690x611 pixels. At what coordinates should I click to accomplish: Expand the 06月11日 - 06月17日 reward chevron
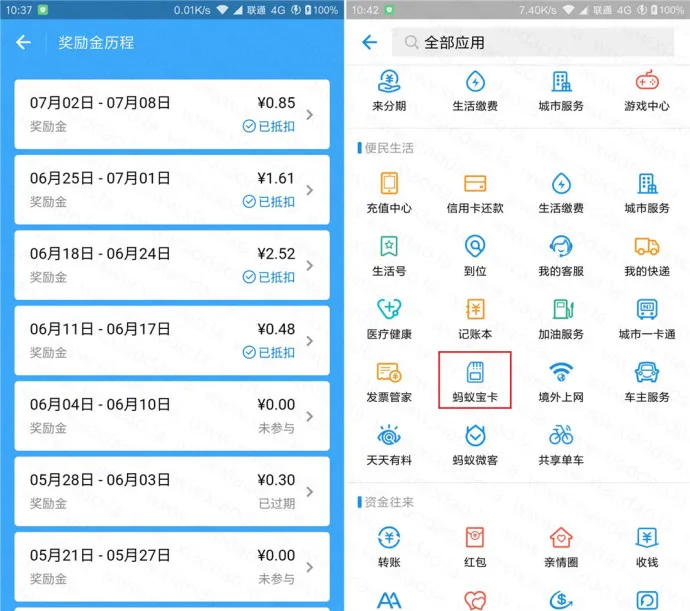pyautogui.click(x=310, y=341)
